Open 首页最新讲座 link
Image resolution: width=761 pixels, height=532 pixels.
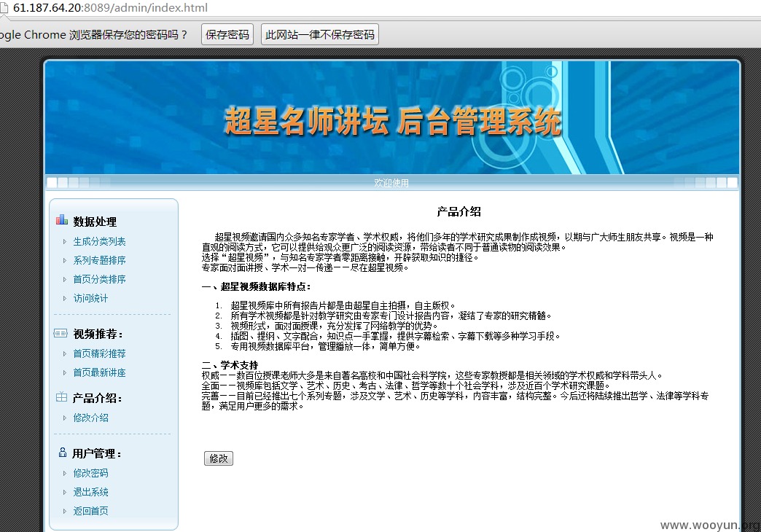tap(99, 372)
